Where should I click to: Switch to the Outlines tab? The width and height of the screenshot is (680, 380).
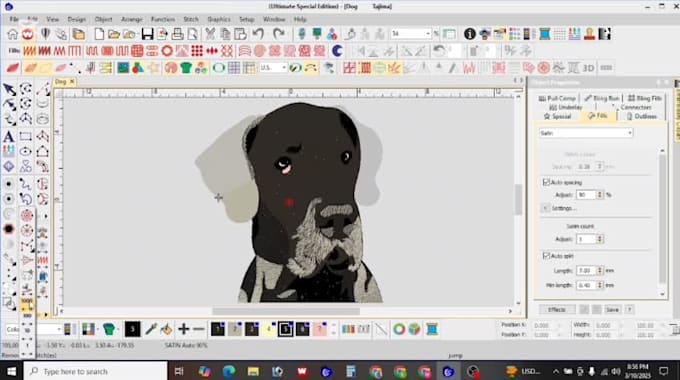(x=642, y=116)
